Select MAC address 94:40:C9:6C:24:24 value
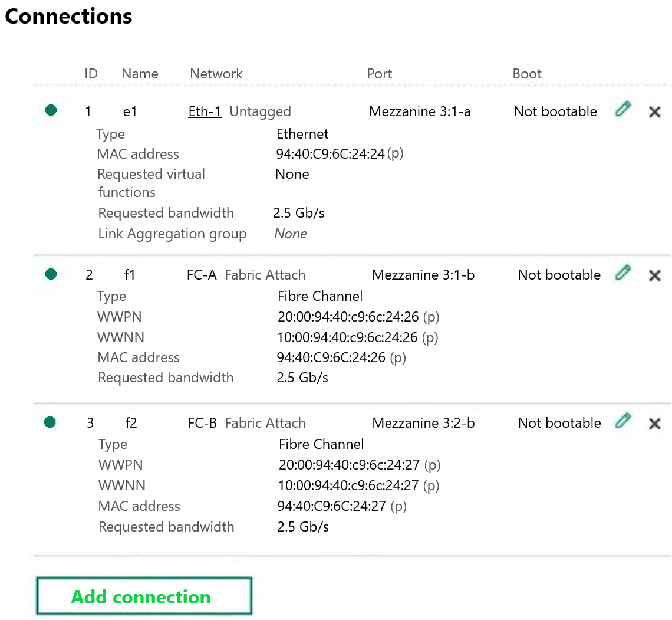Screen dimensions: 672x620 330,153
